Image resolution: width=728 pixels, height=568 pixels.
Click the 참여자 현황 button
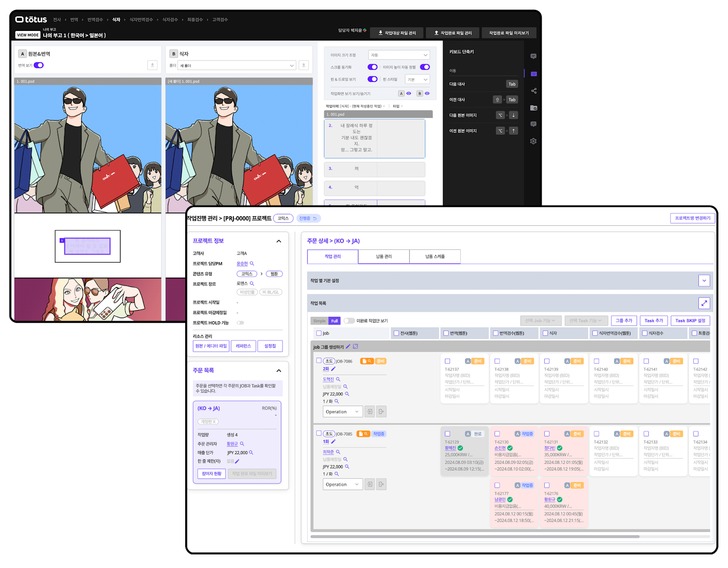[212, 473]
